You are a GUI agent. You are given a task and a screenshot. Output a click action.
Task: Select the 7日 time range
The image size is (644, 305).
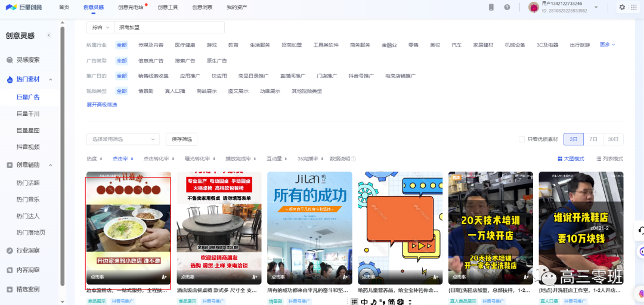pyautogui.click(x=593, y=139)
